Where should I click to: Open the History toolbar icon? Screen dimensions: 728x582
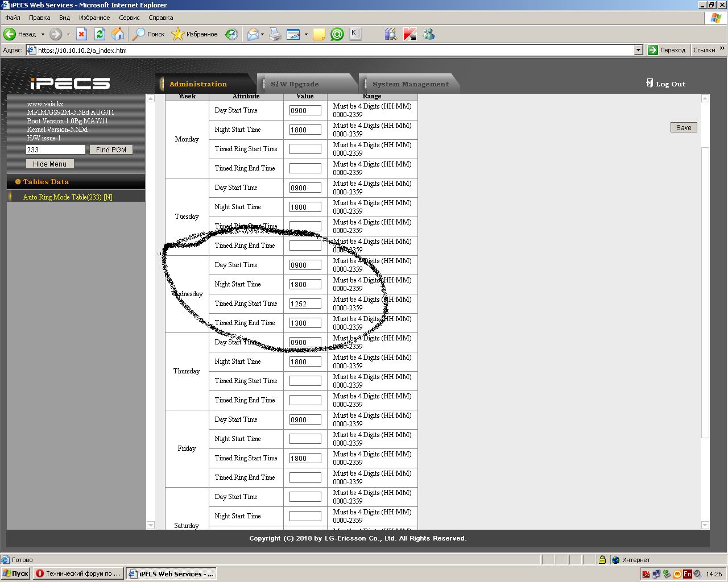pos(231,34)
